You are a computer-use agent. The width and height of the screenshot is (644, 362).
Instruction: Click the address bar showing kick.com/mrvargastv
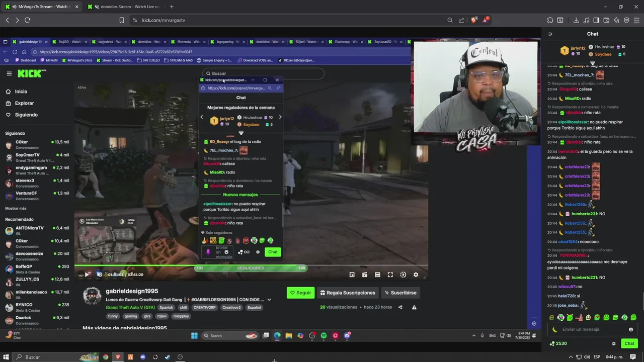(x=287, y=20)
